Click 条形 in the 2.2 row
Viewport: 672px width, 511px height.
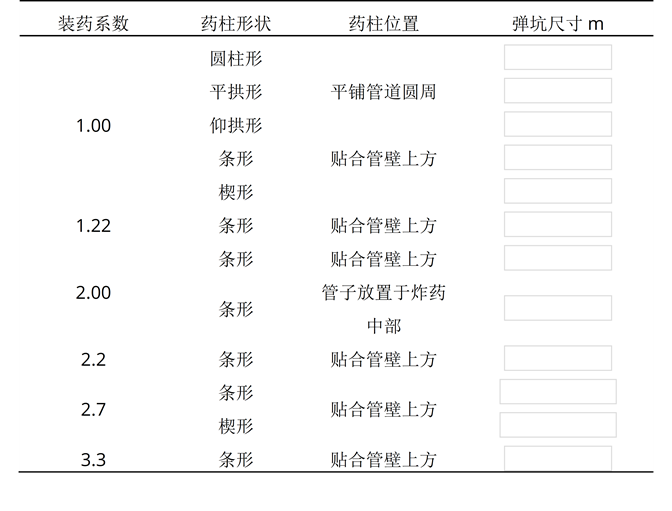click(x=236, y=360)
